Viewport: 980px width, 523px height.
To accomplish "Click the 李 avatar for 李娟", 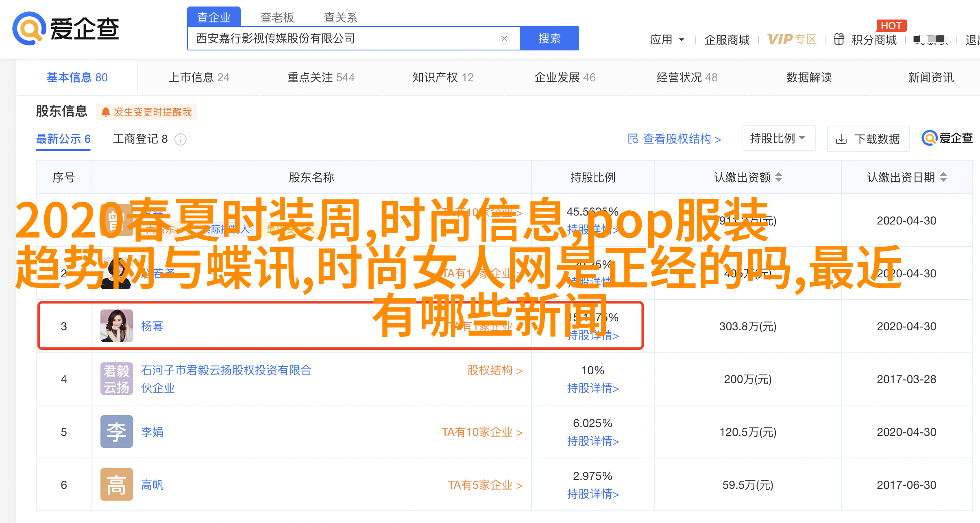I will (117, 431).
